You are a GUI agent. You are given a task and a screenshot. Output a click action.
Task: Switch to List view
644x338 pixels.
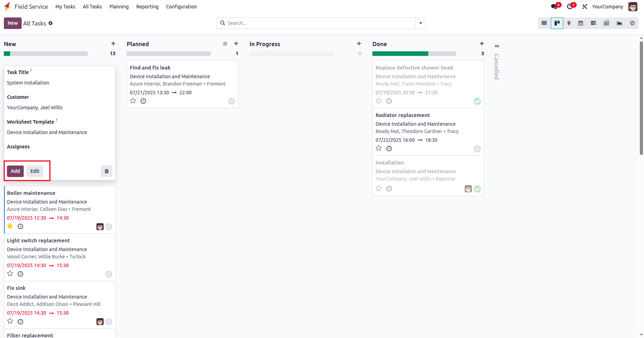[544, 23]
